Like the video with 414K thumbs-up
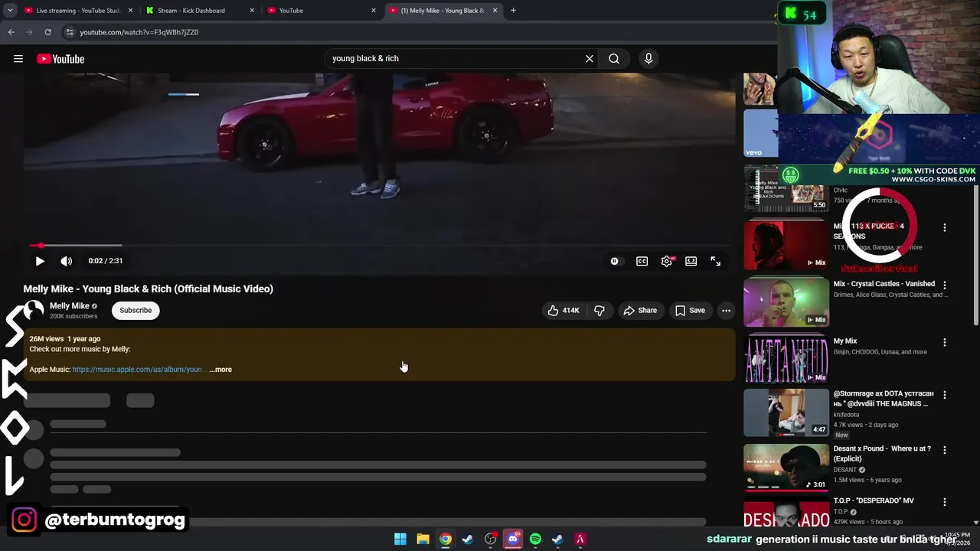Viewport: 980px width, 551px height. point(563,310)
